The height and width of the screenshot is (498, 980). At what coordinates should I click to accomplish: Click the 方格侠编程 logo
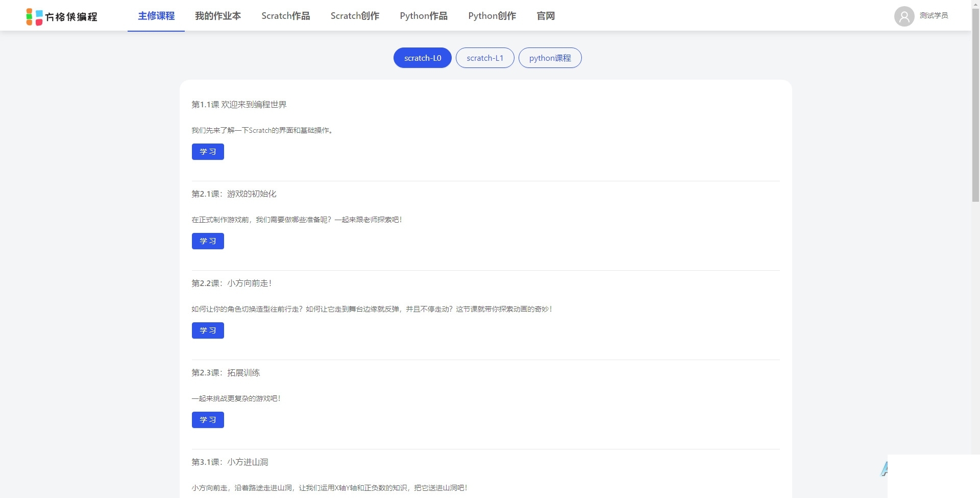pyautogui.click(x=62, y=16)
